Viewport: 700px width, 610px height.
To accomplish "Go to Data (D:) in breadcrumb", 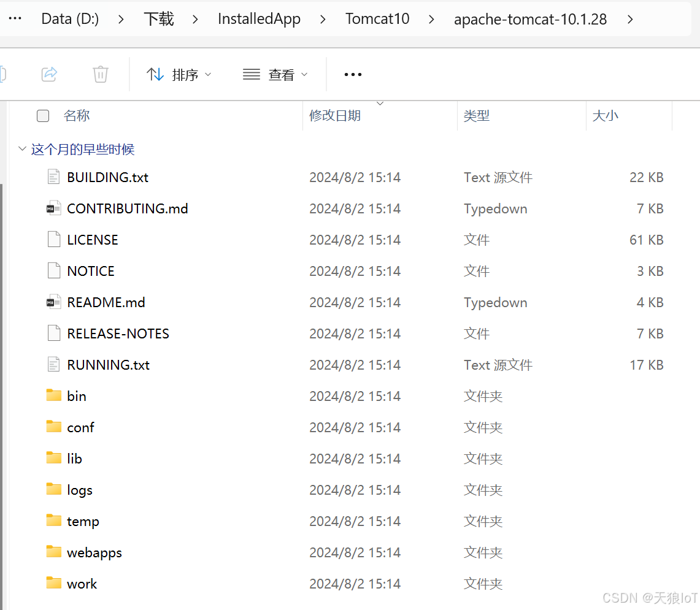I will click(x=70, y=19).
